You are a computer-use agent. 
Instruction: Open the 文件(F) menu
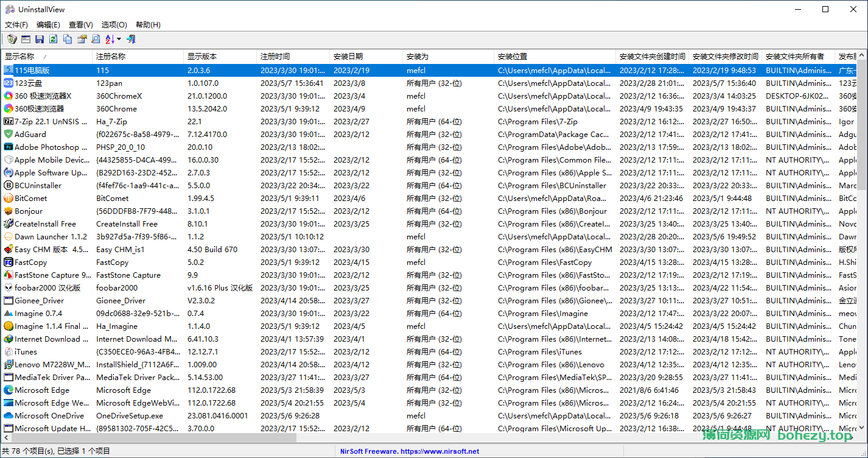16,25
